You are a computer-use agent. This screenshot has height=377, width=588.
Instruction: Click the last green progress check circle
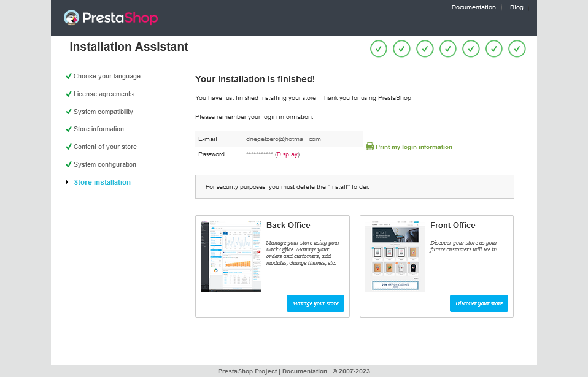tap(517, 48)
